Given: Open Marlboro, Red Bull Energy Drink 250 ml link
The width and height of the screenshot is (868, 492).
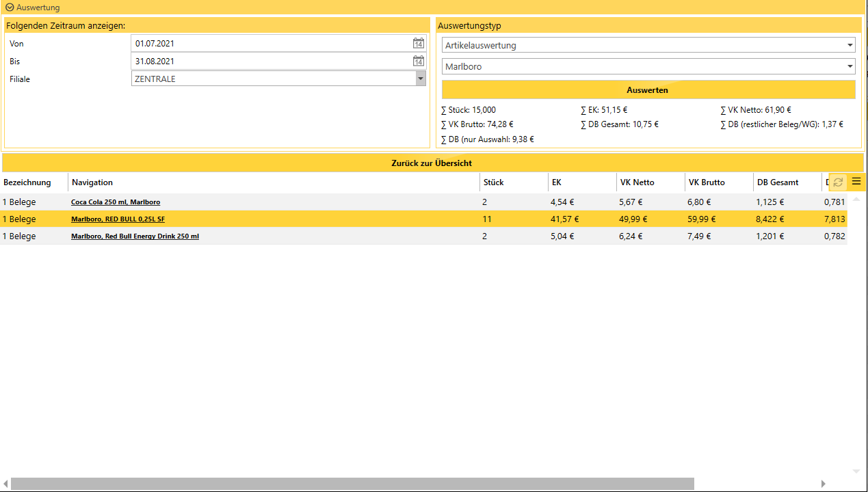Looking at the screenshot, I should (x=135, y=236).
